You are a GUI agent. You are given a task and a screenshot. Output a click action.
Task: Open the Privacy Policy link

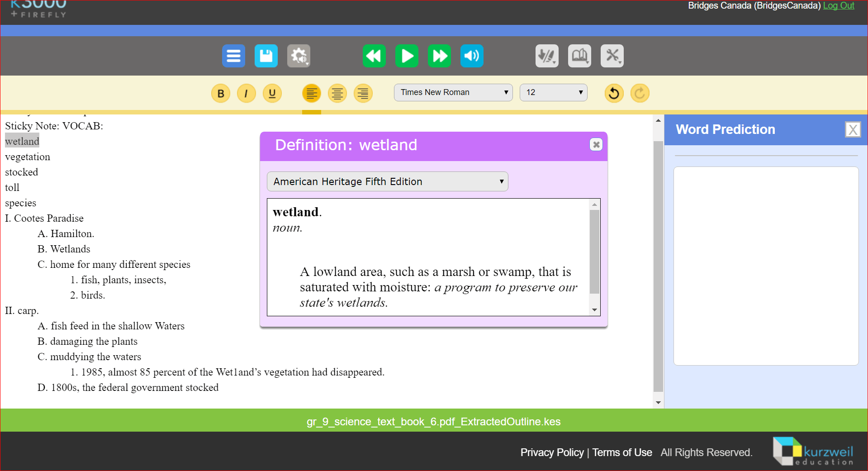(552, 452)
